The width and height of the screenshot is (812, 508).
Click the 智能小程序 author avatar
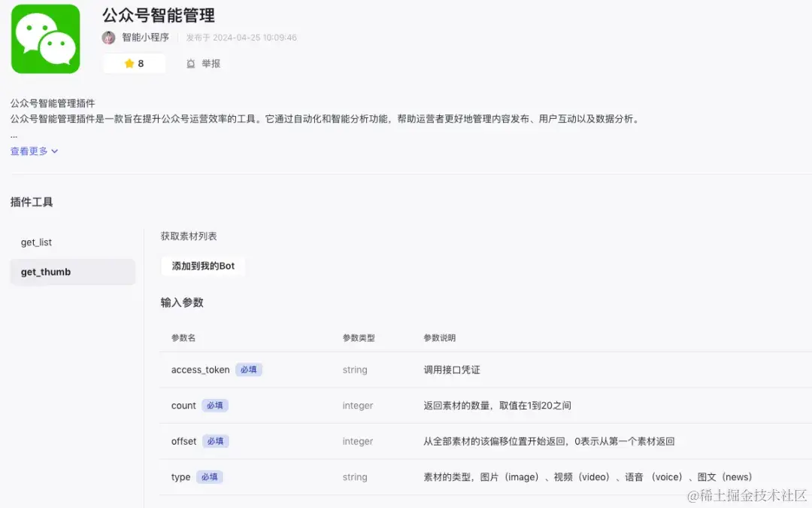coord(108,38)
